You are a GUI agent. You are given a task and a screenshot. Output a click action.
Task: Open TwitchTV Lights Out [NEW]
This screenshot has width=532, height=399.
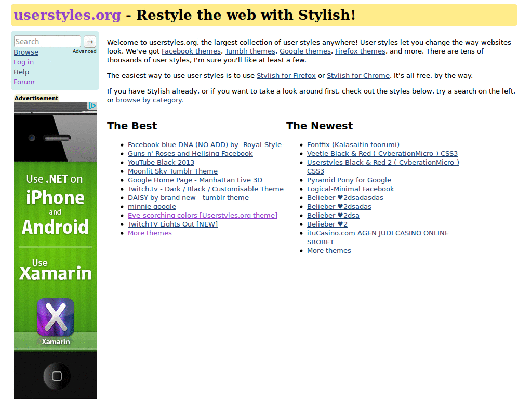(x=172, y=224)
